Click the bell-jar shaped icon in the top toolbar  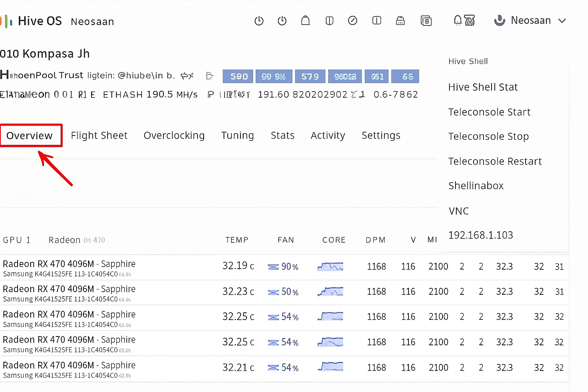pos(305,20)
